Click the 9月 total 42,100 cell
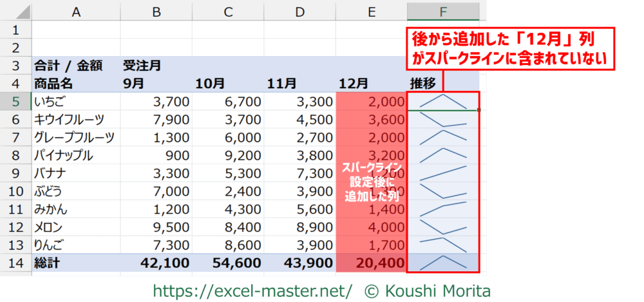The width and height of the screenshot is (644, 302). 156,263
